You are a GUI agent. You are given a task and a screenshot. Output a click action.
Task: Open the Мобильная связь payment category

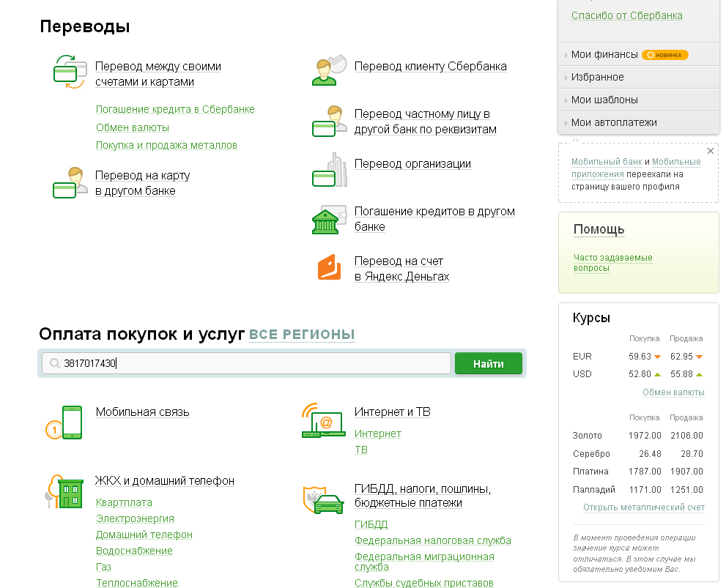[x=142, y=412]
